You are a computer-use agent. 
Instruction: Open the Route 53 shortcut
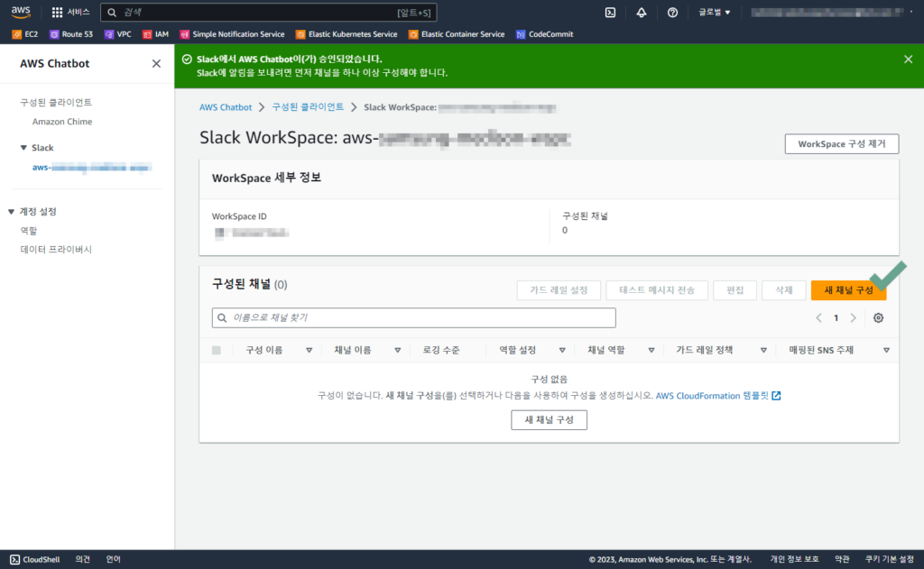tap(71, 34)
